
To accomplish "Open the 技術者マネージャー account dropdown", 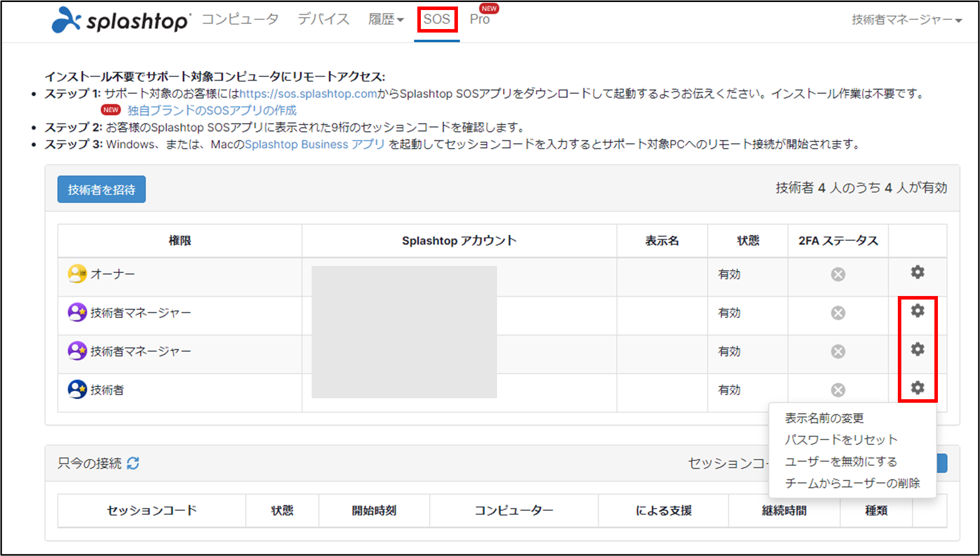I will pyautogui.click(x=906, y=20).
